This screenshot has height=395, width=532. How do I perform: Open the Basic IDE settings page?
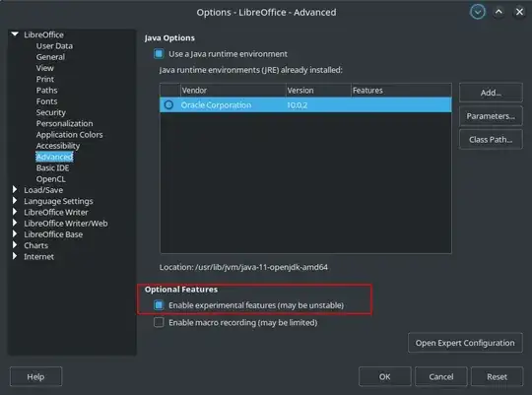click(x=52, y=168)
